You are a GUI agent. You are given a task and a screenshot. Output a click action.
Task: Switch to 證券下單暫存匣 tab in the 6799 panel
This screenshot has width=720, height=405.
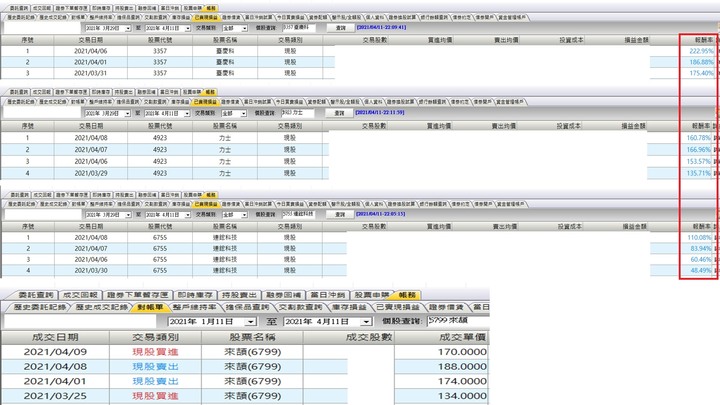click(137, 295)
